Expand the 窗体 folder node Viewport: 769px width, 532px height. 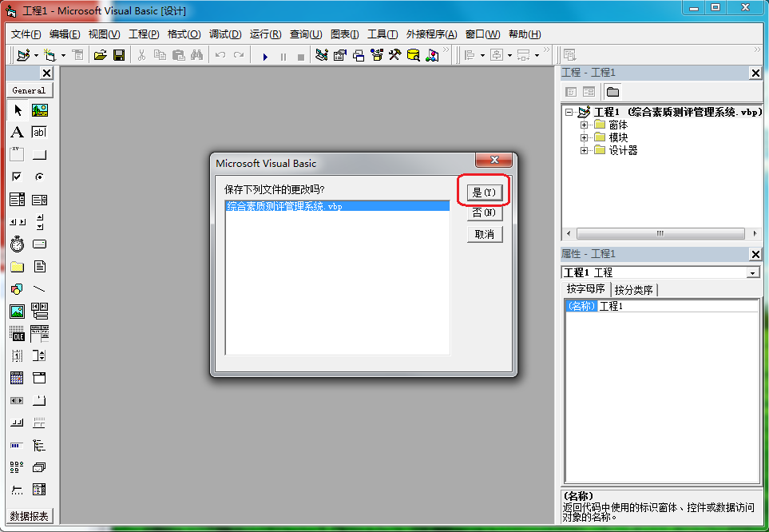584,125
